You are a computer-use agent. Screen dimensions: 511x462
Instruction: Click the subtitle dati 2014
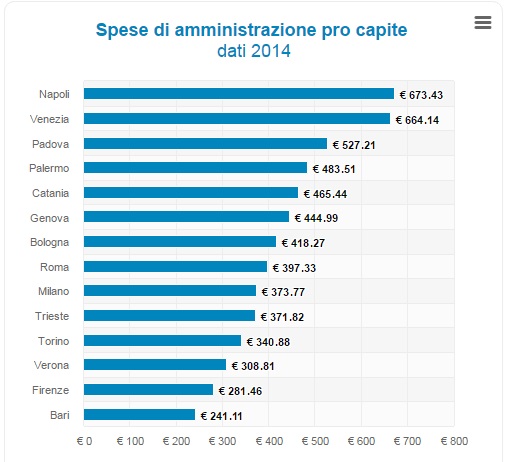(x=254, y=51)
